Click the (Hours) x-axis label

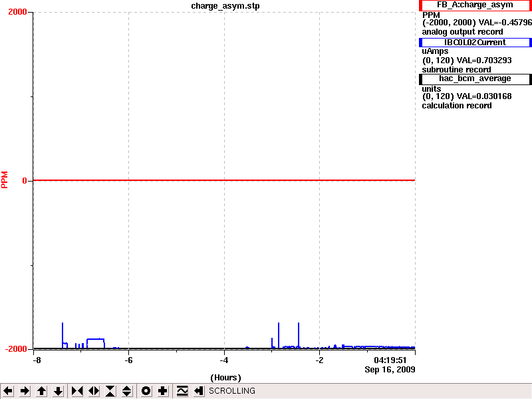point(225,378)
